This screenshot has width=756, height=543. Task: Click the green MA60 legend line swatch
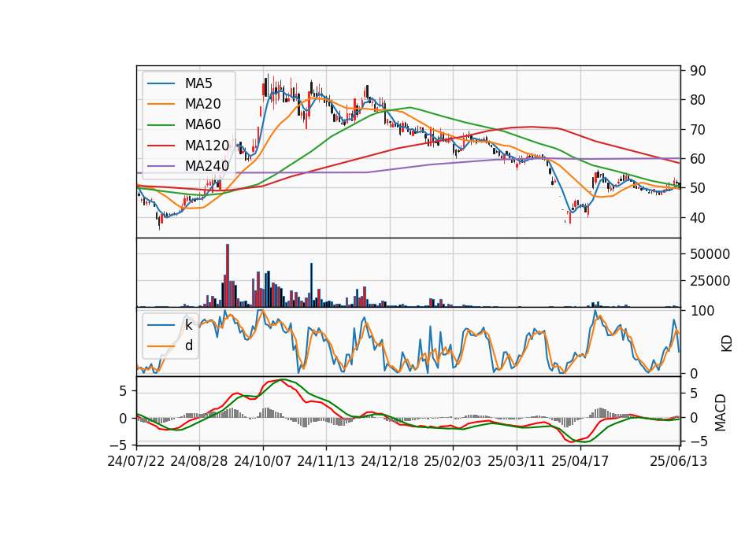161,125
